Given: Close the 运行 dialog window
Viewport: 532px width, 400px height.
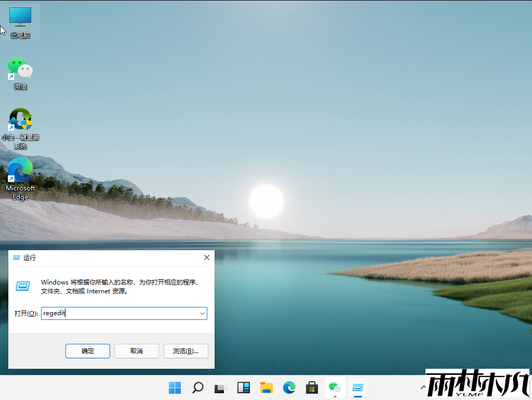Looking at the screenshot, I should coord(206,257).
